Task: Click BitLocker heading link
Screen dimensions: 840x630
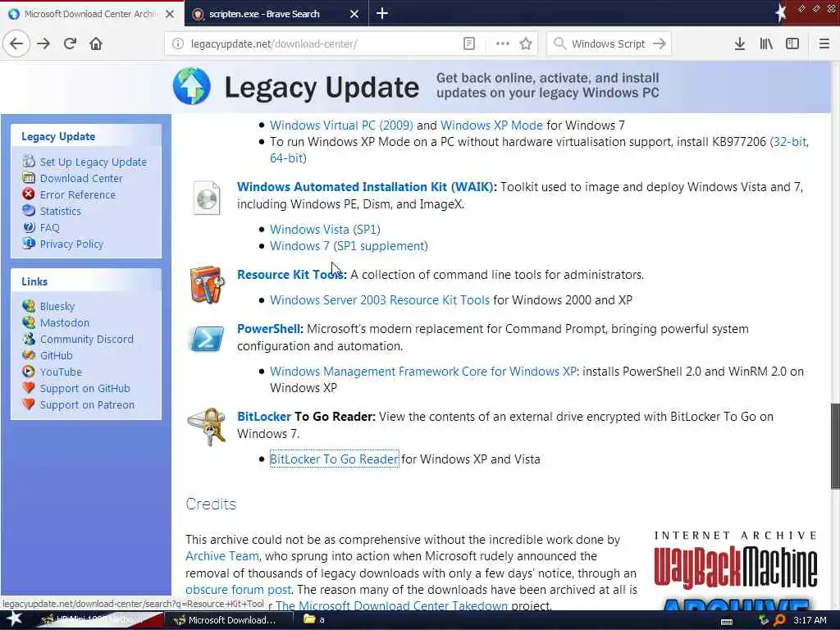Action: [264, 417]
